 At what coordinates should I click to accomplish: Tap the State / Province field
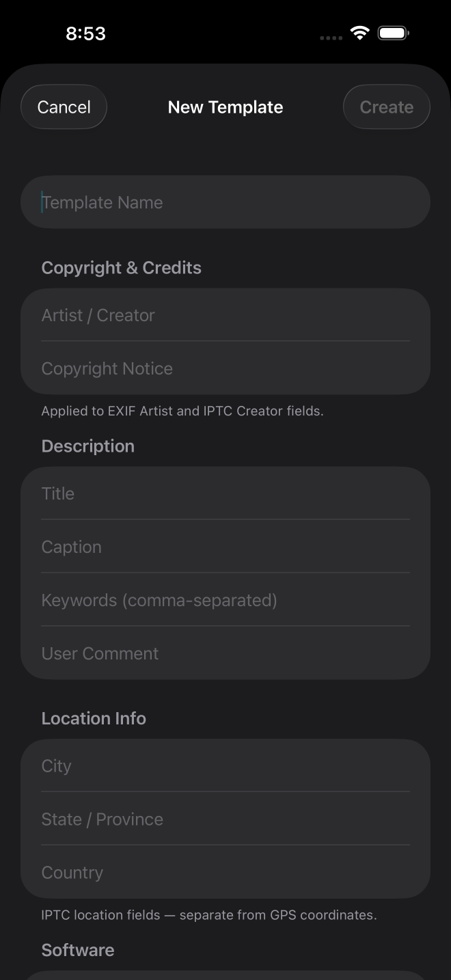click(x=225, y=819)
